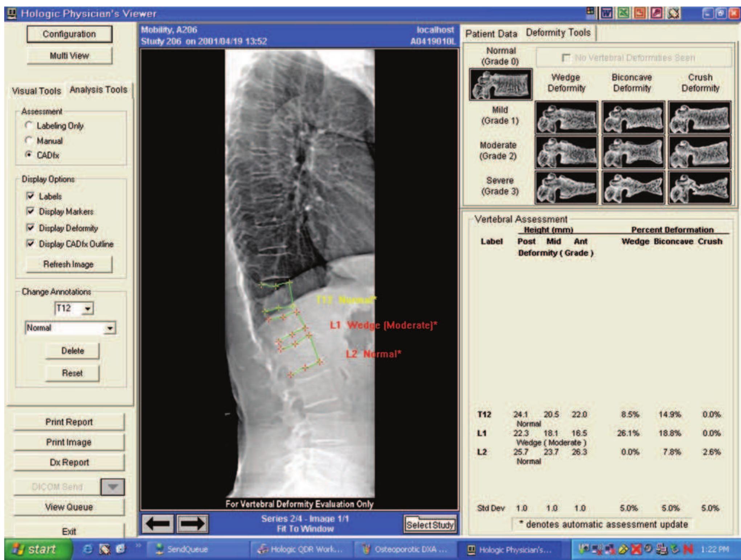Click the red N system tray icon
This screenshot has width=741, height=560.
click(688, 549)
